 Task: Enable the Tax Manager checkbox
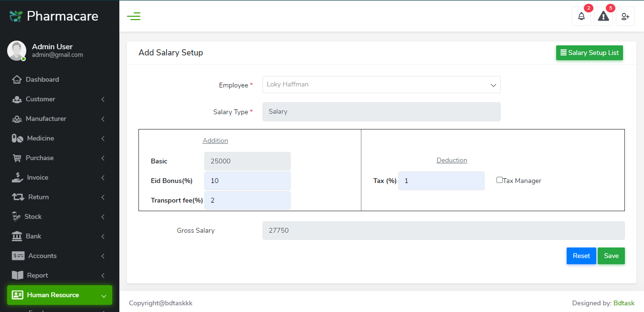499,180
